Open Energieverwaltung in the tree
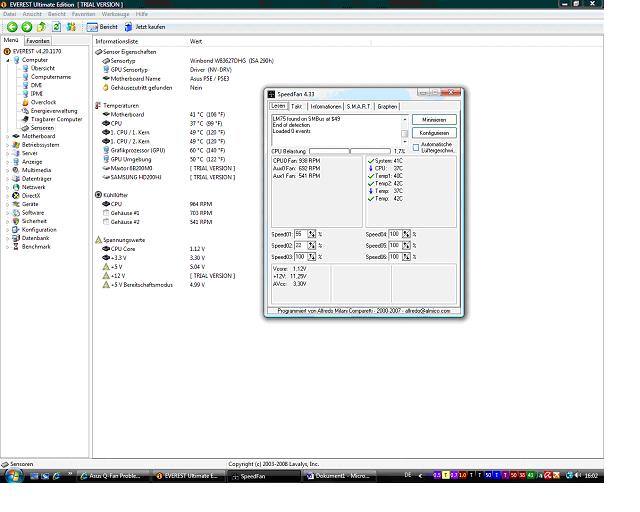 (x=54, y=111)
